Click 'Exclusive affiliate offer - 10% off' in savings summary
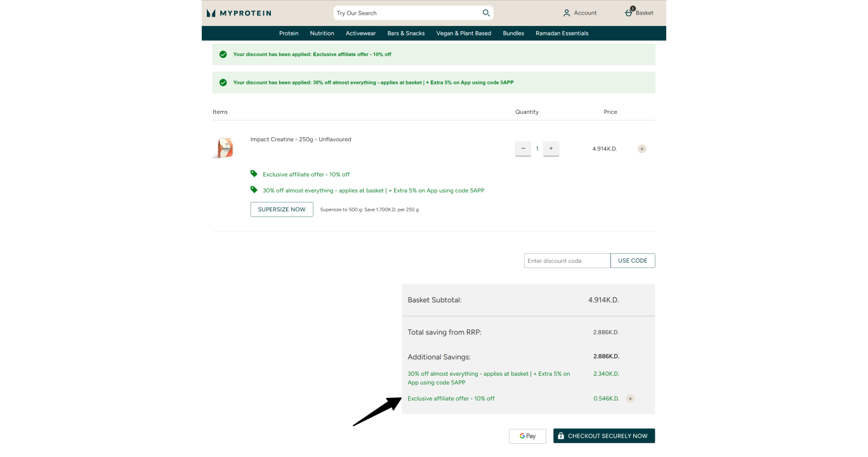The height and width of the screenshot is (457, 868). [x=451, y=399]
